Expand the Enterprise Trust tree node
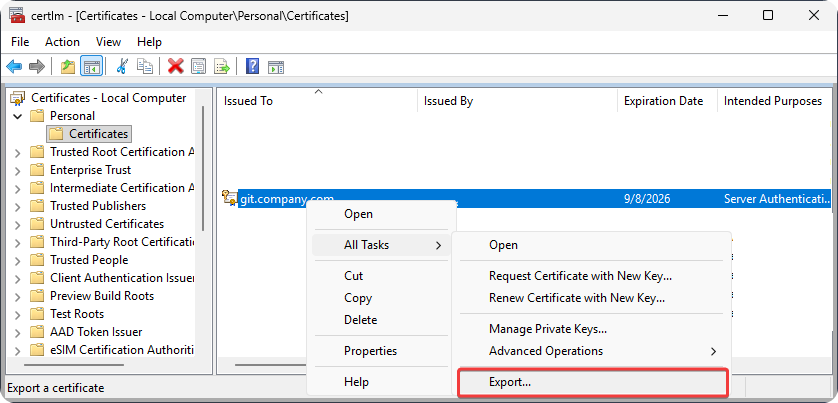The height and width of the screenshot is (403, 838). [x=18, y=170]
